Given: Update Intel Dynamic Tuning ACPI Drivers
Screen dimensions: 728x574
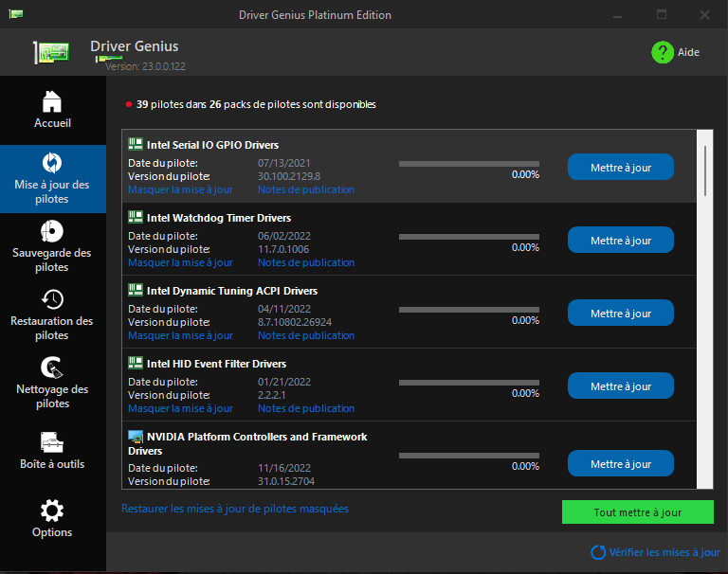Looking at the screenshot, I should tap(621, 313).
